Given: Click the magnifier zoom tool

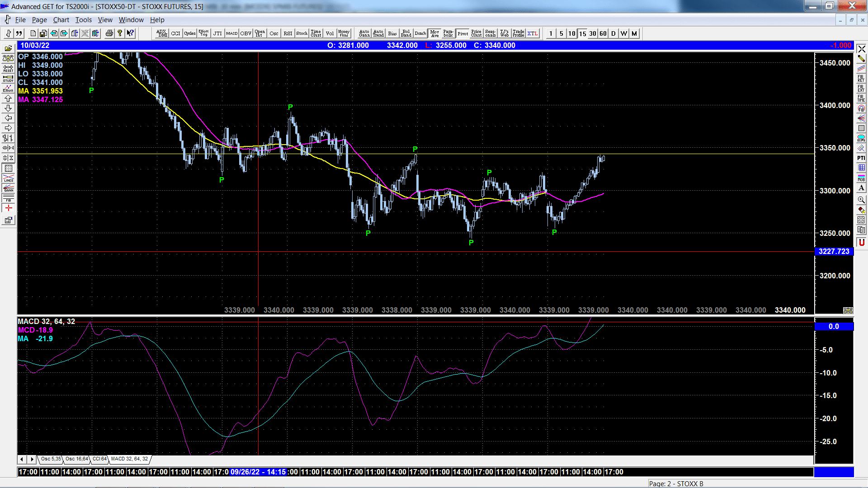Looking at the screenshot, I should click(x=861, y=200).
